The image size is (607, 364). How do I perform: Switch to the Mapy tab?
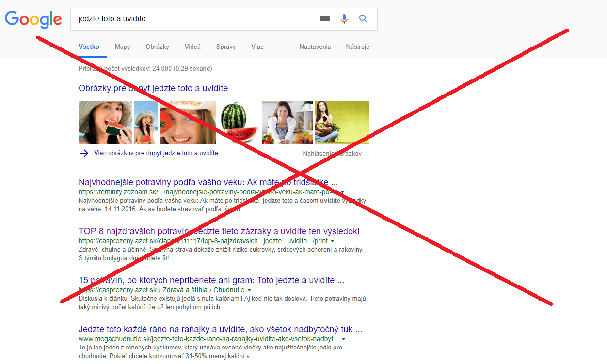coord(122,47)
